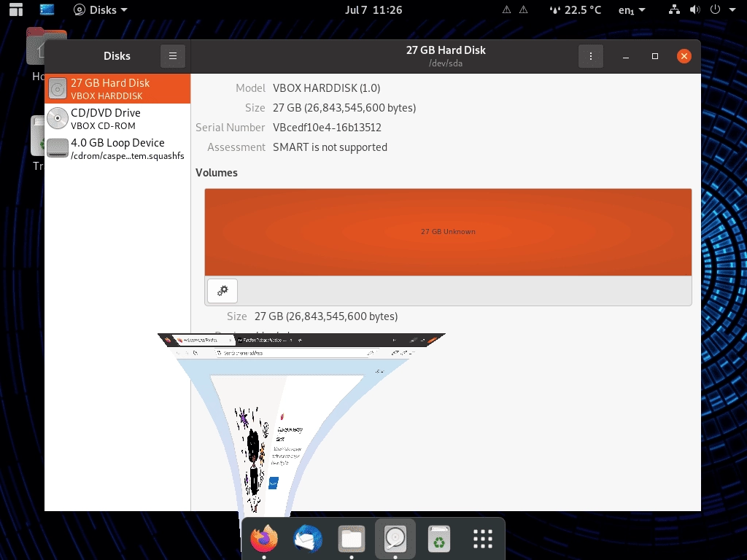Click the second warning triangle tray icon
Viewport: 747px width, 560px height.
click(523, 9)
